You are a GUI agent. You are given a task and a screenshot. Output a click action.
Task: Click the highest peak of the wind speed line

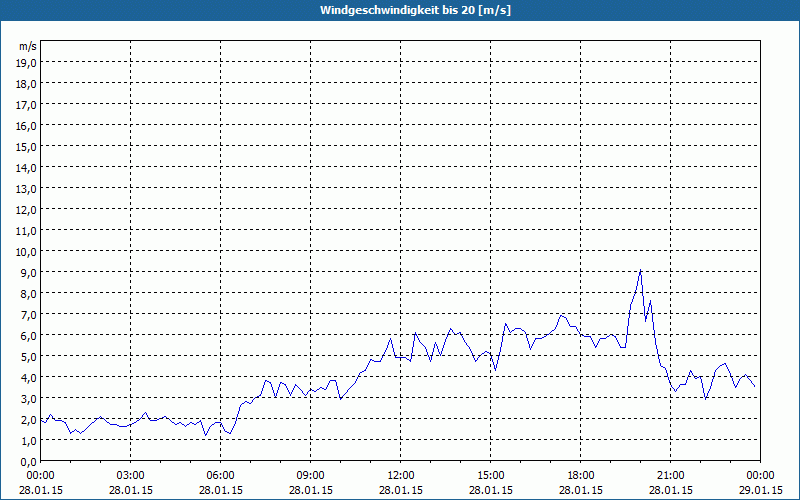[640, 270]
